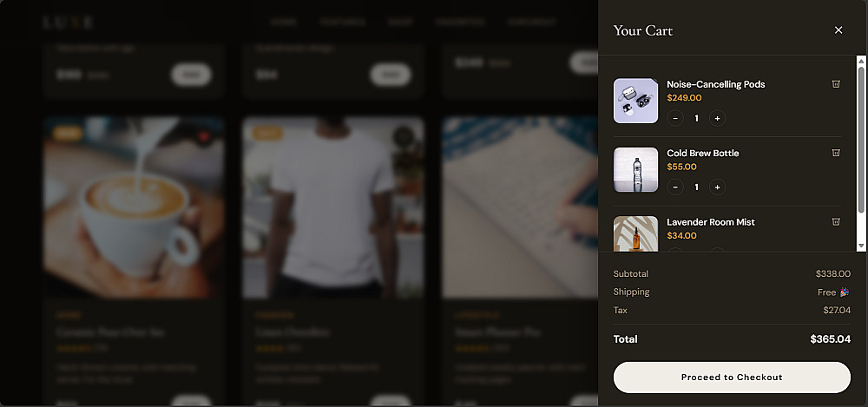
Task: Increase Noise-Cancelling Pods quantity
Action: [718, 118]
